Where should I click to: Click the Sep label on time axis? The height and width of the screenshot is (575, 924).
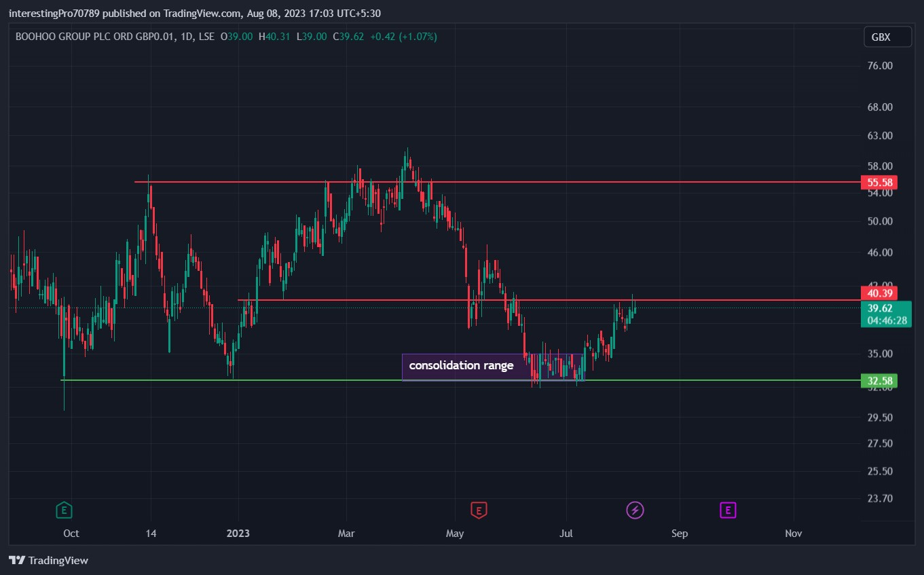680,534
